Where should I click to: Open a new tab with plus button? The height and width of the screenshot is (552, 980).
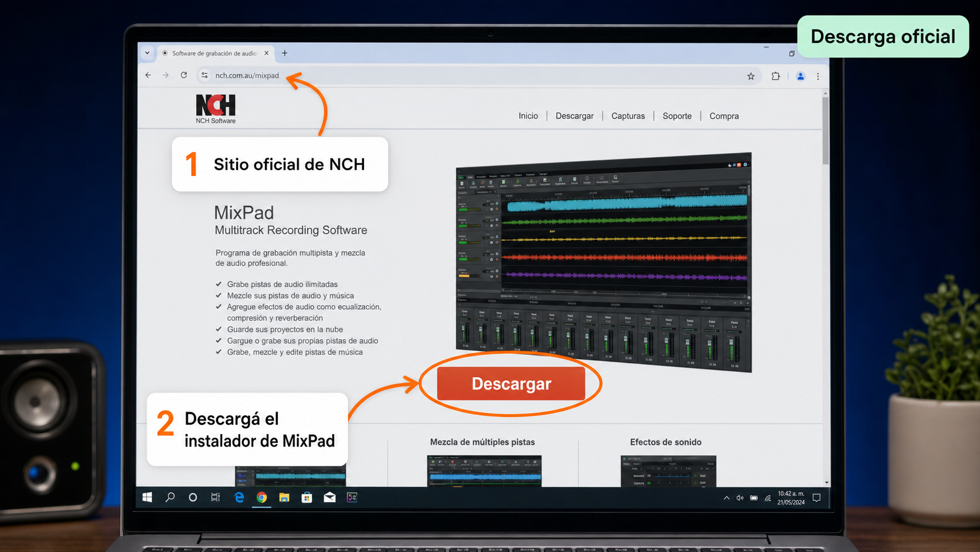[x=285, y=53]
